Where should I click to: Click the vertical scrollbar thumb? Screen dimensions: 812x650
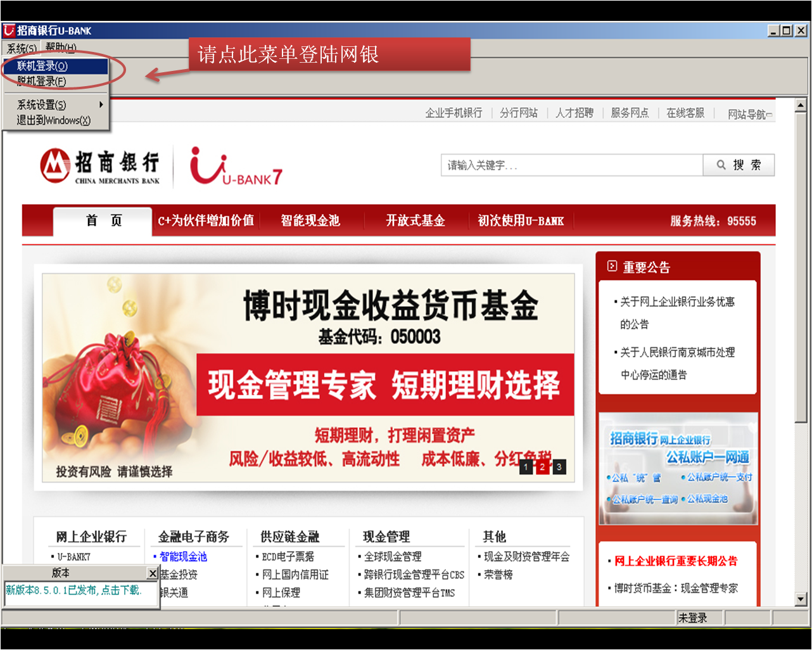(801, 268)
